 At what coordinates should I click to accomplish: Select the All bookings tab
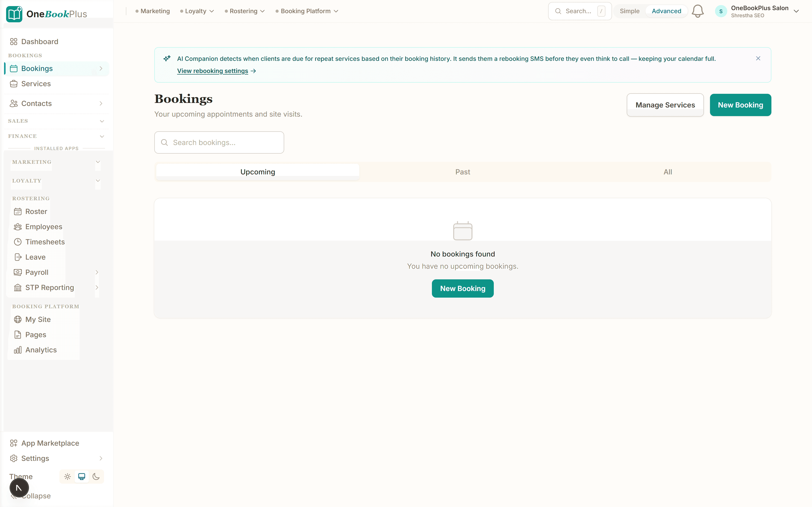(668, 172)
